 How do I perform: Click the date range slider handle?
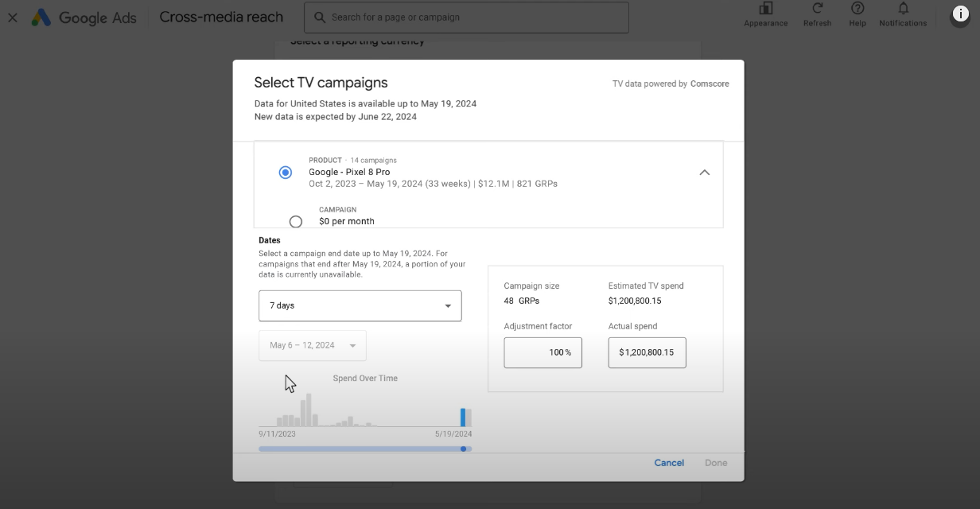(x=464, y=449)
